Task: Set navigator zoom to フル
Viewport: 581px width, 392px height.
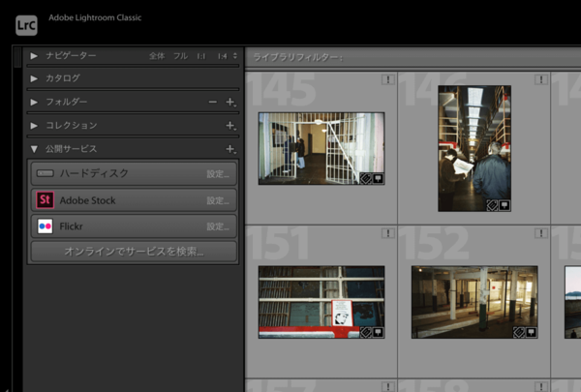Action: coord(180,56)
